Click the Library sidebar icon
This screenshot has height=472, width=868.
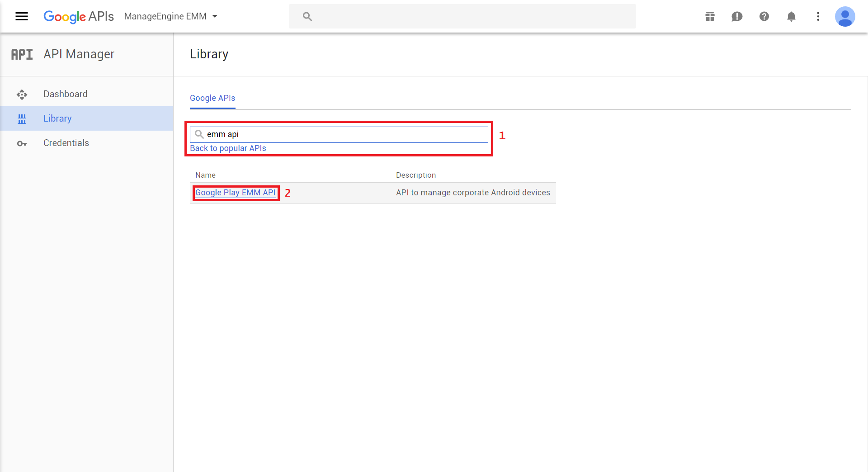[22, 119]
